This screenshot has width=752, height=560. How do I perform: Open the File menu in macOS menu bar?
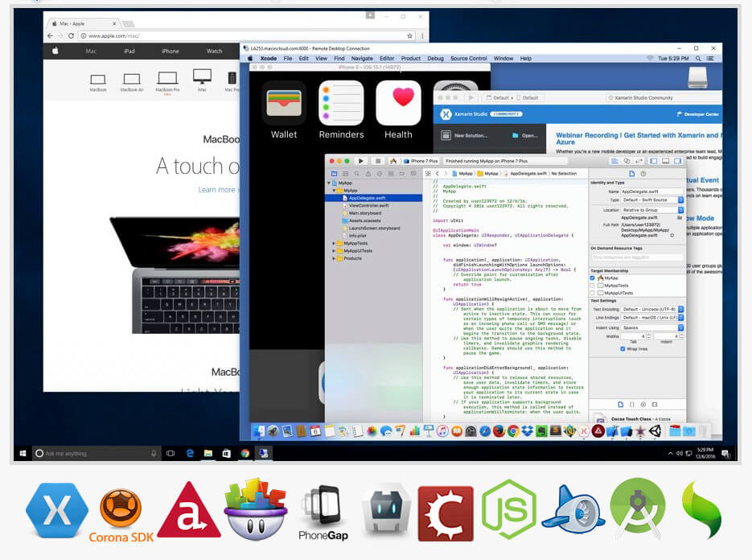click(x=288, y=59)
